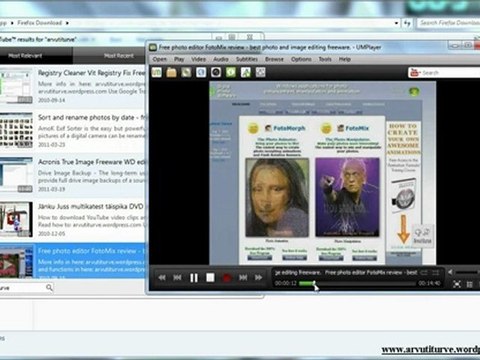Toggle repeat mode beside the scrolling title
The width and height of the screenshot is (480, 360).
[x=424, y=273]
